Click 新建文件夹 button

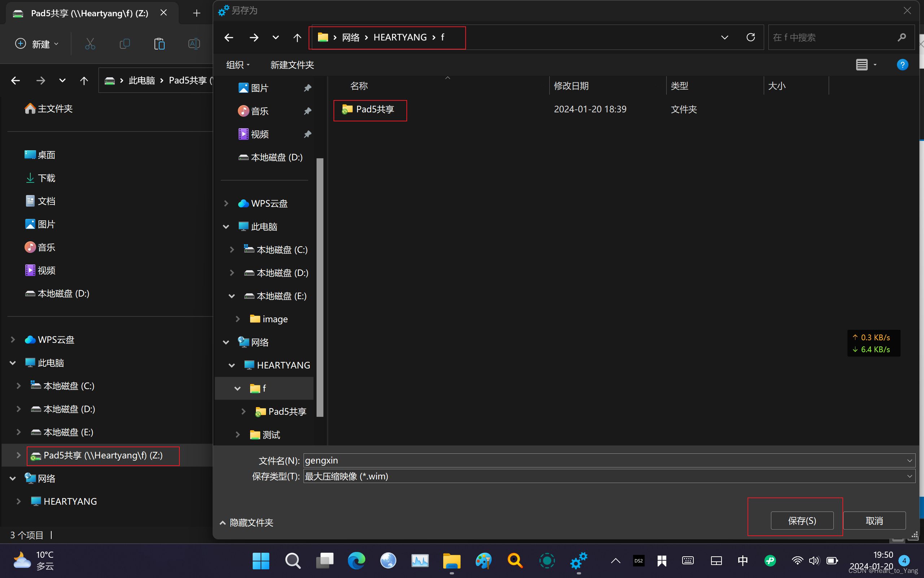(x=292, y=65)
